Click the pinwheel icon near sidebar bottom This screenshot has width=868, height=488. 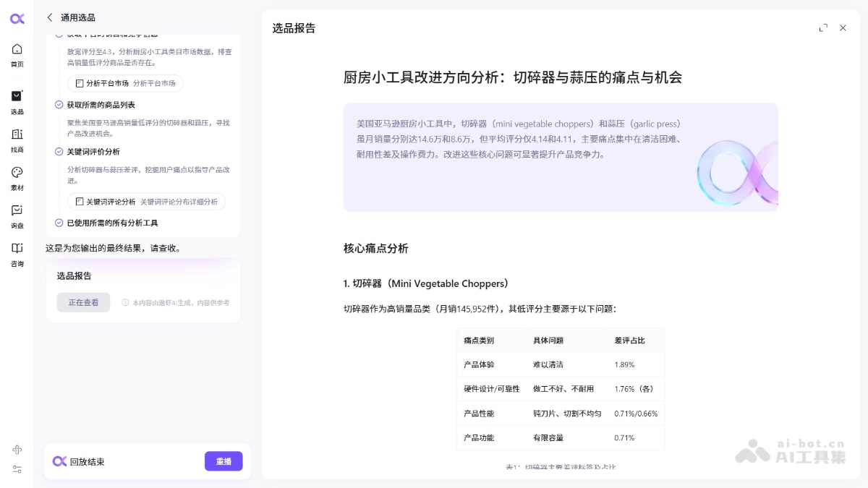(x=17, y=450)
